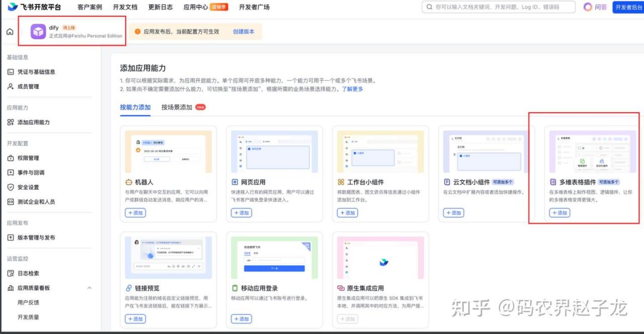Click the 版本管理与发布 upload icon
644x334 pixels.
coord(11,237)
